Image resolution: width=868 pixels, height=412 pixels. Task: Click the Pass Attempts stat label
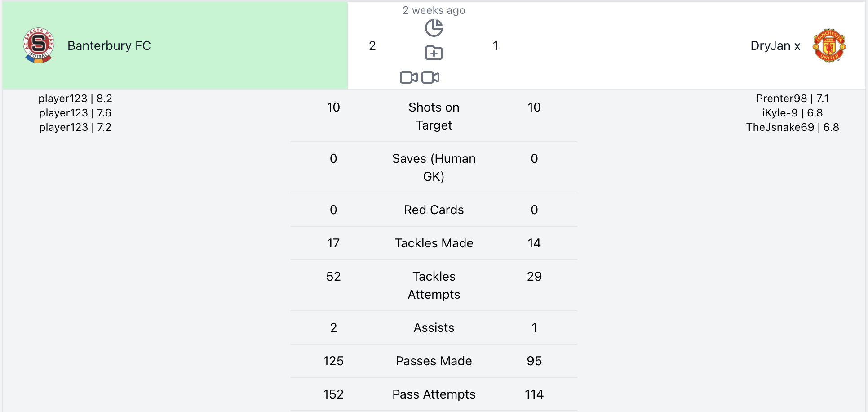click(434, 394)
